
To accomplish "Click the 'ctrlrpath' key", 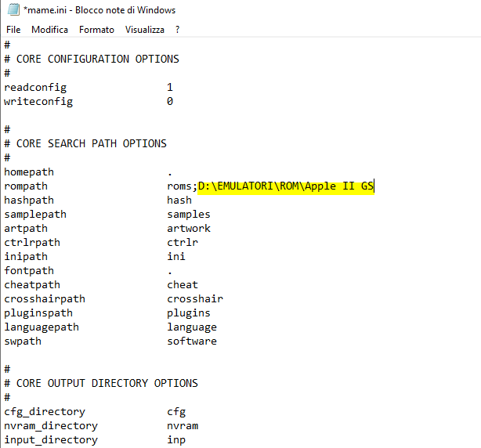I will (32, 243).
